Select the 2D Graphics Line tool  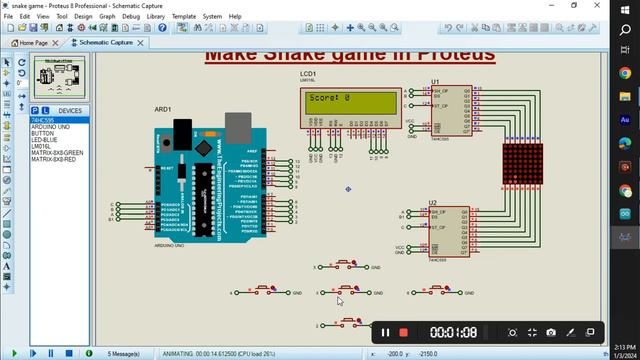click(x=7, y=213)
